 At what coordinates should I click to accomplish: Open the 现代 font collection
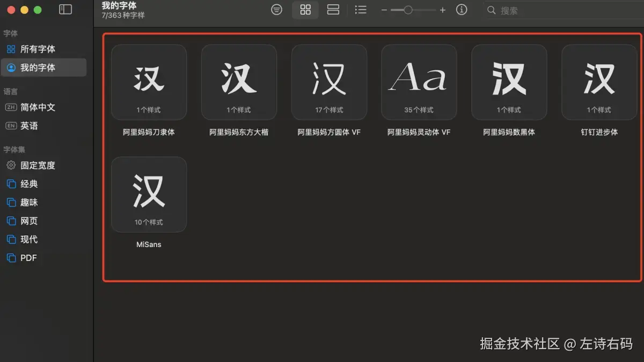43,239
